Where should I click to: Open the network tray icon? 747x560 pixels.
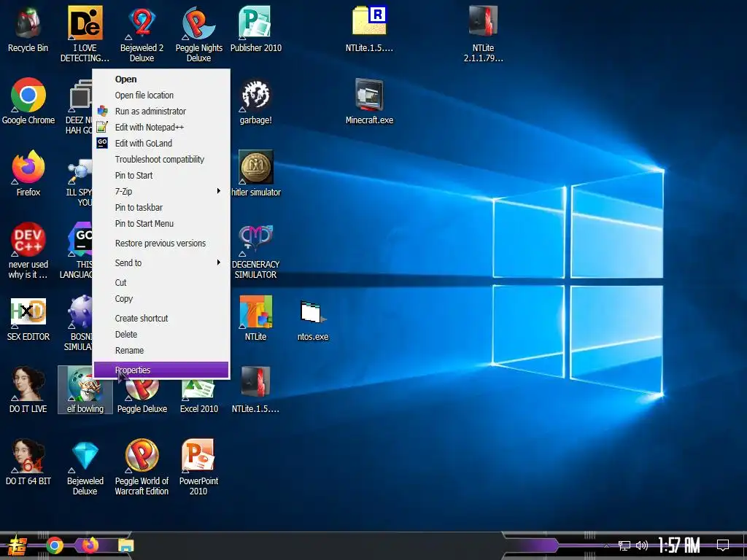624,545
